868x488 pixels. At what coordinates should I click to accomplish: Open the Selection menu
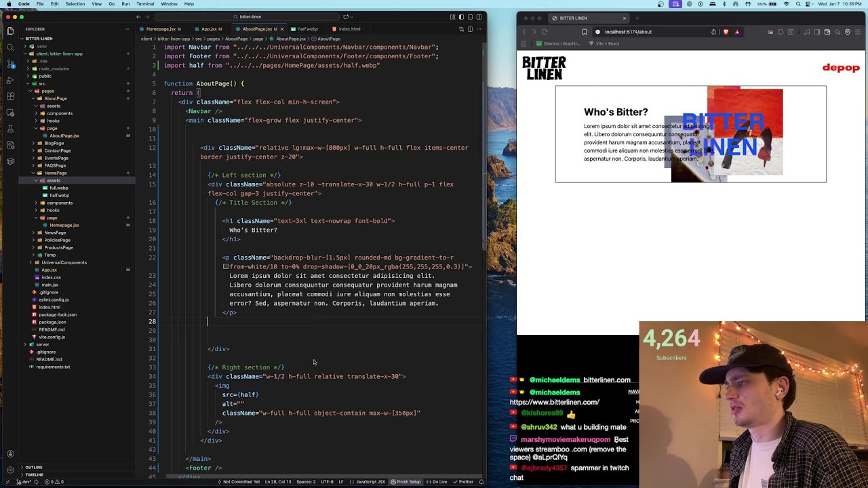[75, 4]
